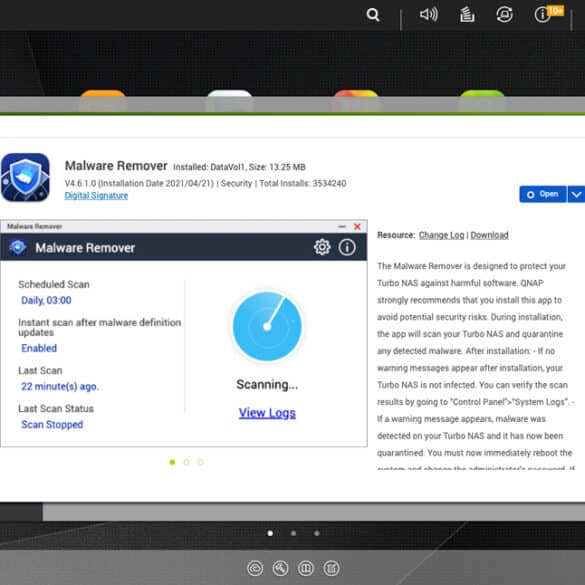Click the Download resource link
This screenshot has width=585, height=585.
tap(489, 235)
